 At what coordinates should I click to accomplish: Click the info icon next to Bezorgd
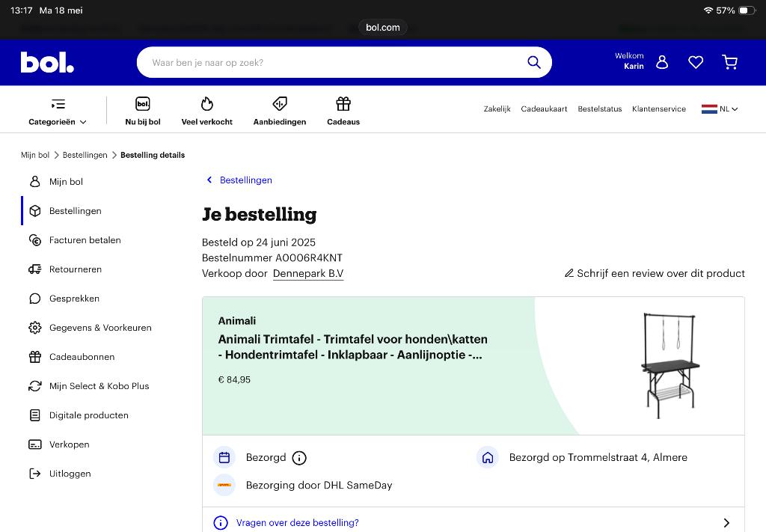299,458
